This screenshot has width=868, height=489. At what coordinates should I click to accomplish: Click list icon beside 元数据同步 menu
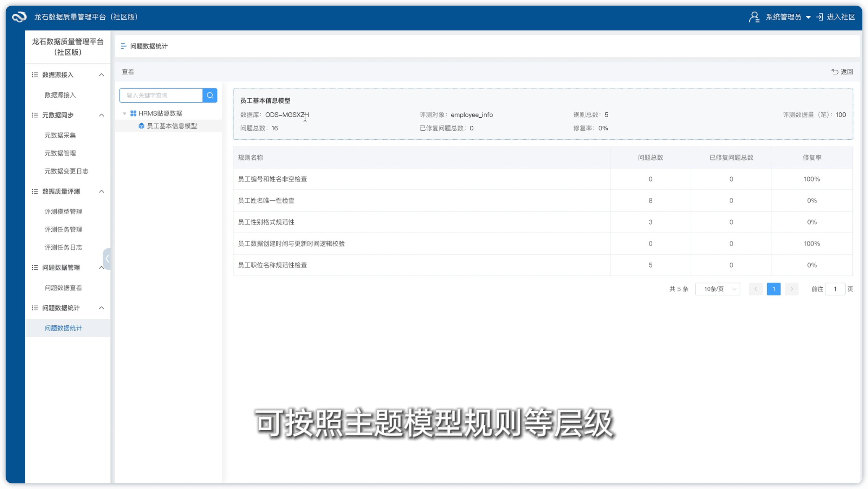coord(34,115)
